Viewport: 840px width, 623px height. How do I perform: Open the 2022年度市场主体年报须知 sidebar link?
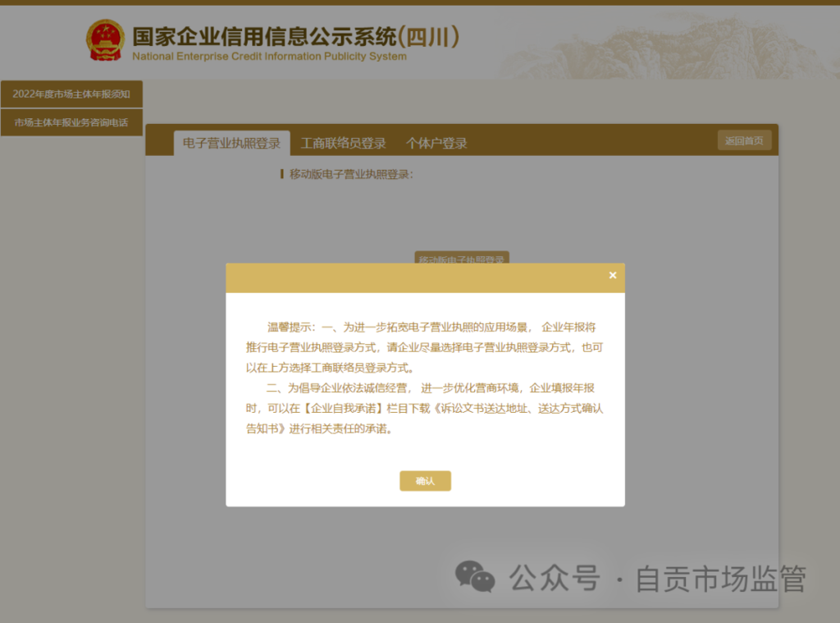(x=71, y=94)
